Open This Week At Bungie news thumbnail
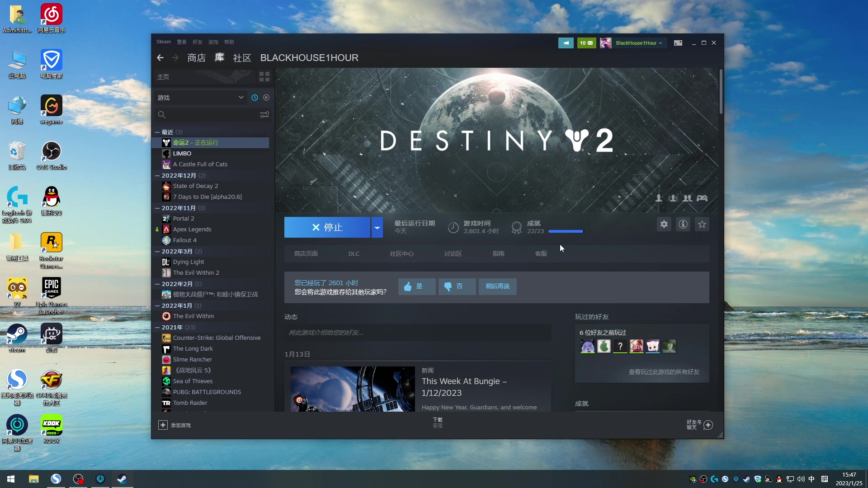 [353, 389]
